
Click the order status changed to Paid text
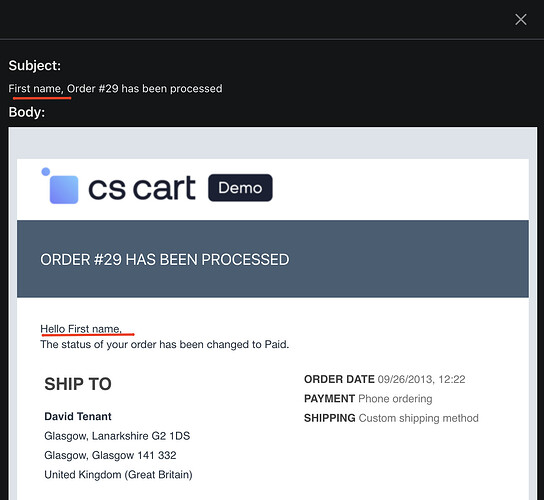[164, 345]
